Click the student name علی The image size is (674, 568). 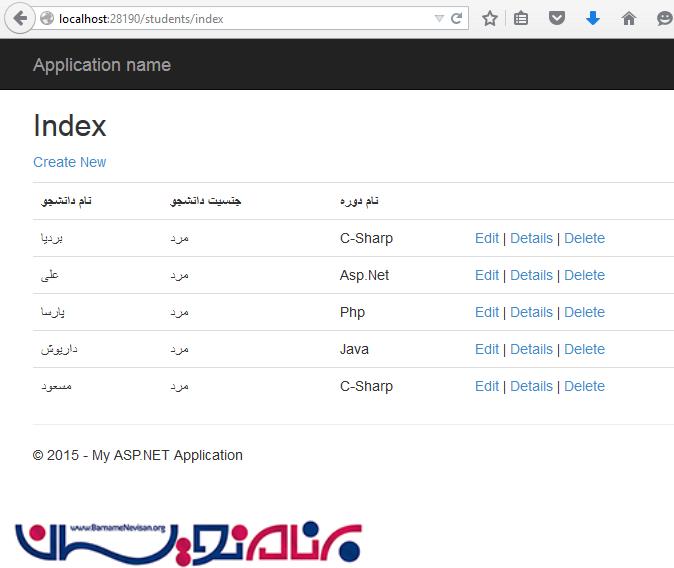point(49,275)
